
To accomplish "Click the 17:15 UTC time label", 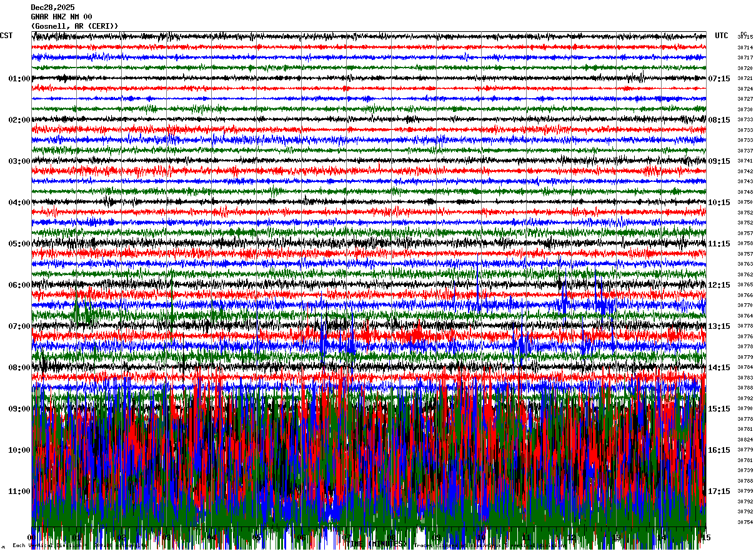I will point(719,491).
